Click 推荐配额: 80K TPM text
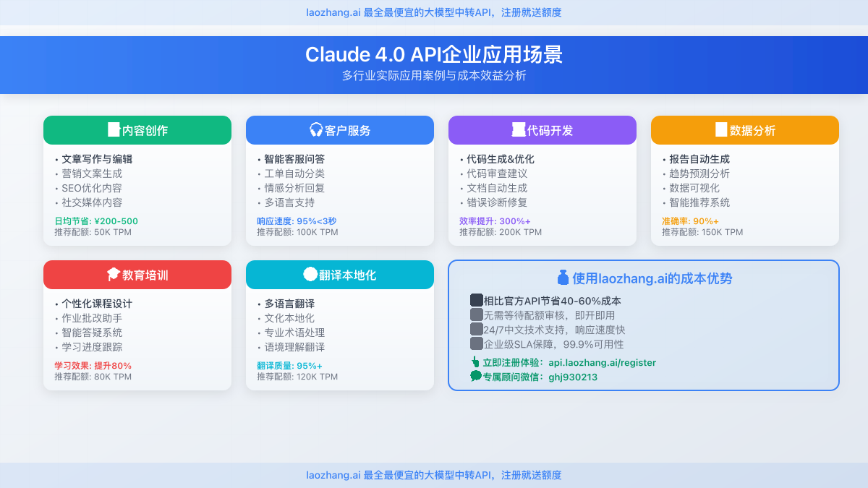This screenshot has width=868, height=488. (93, 377)
